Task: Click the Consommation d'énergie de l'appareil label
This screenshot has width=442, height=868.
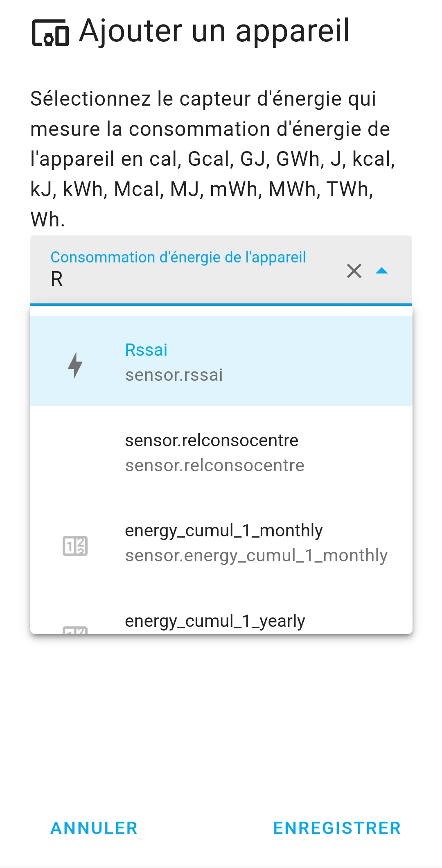Action: 178,257
